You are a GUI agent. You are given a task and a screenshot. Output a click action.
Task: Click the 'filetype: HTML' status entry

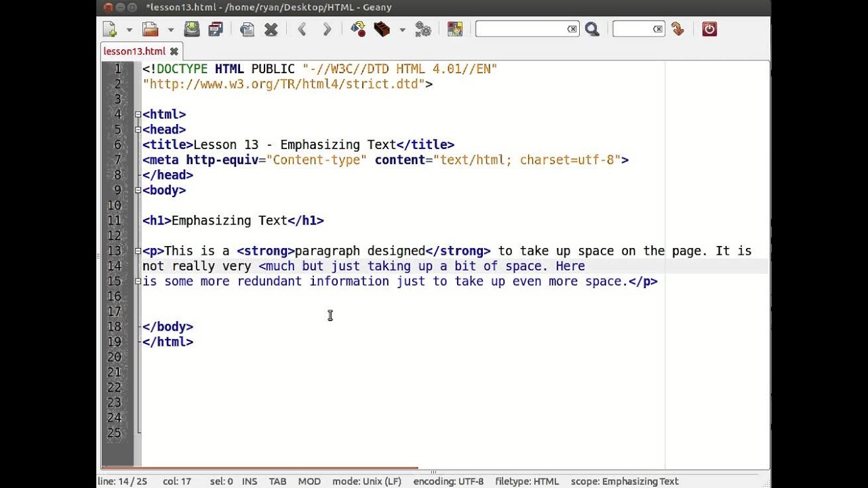527,481
